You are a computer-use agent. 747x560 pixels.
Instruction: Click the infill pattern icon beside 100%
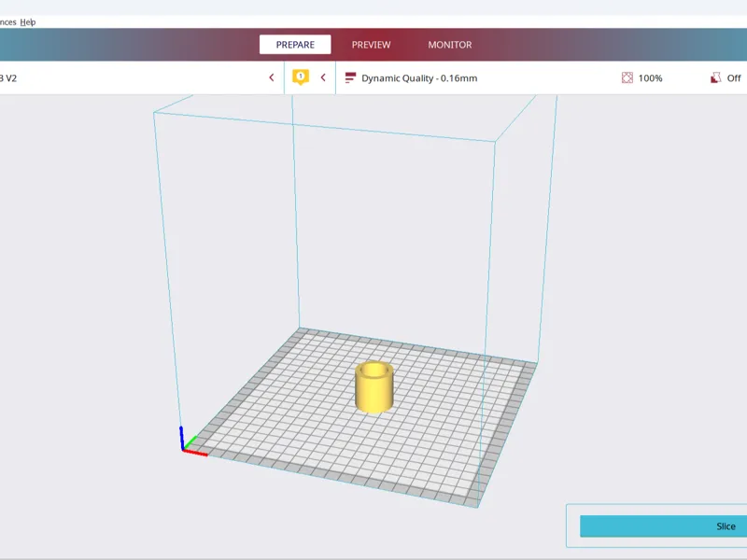coord(627,77)
